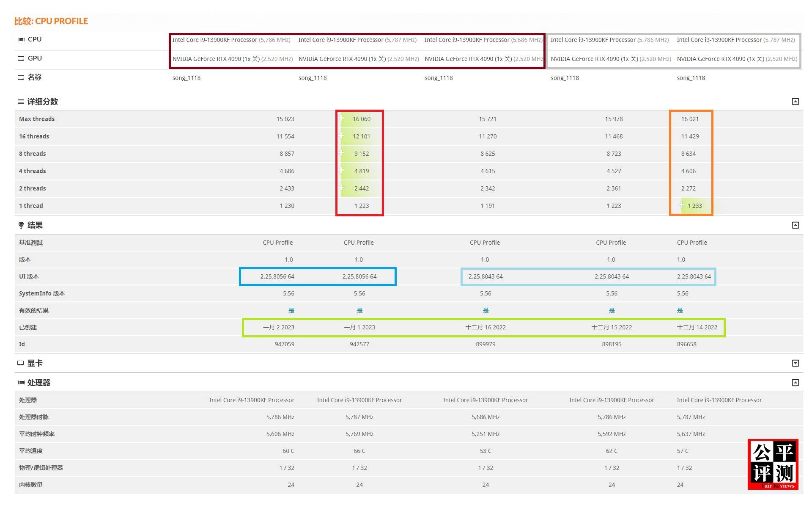Click the 处理器 section chip icon
The width and height of the screenshot is (812, 508).
point(21,383)
